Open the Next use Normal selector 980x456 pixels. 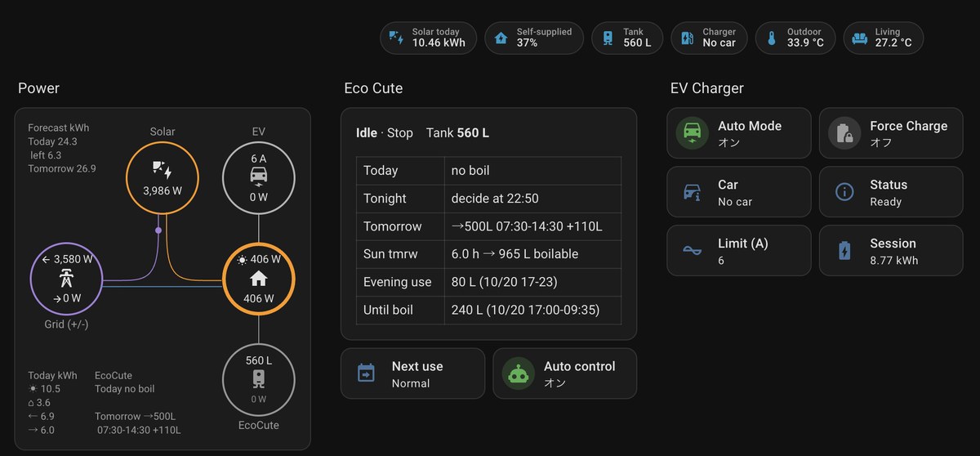click(412, 373)
